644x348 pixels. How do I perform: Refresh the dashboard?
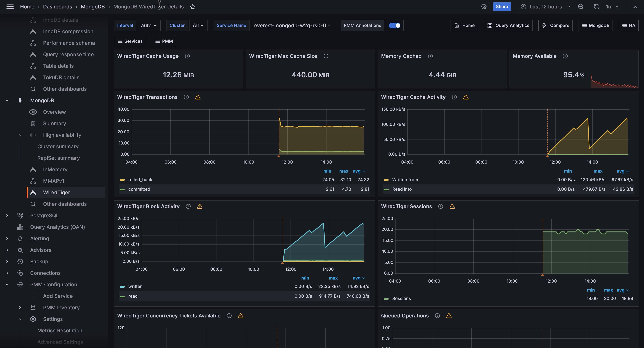click(x=597, y=7)
